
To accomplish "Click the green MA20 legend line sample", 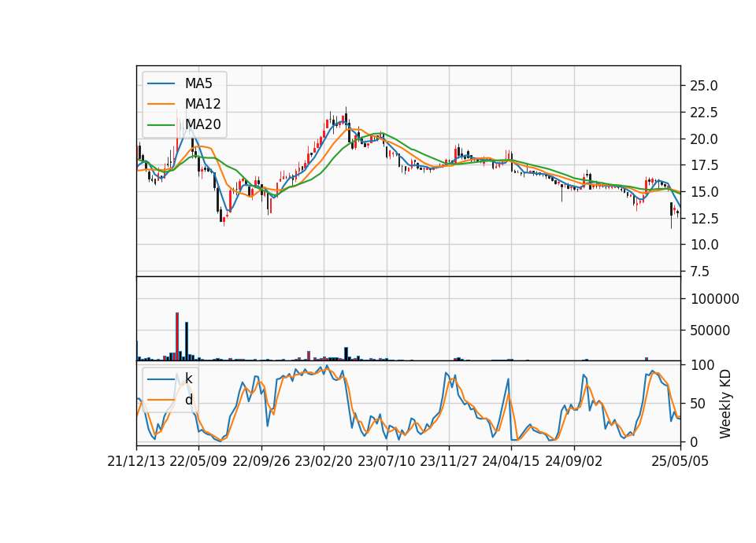I will 161,124.
